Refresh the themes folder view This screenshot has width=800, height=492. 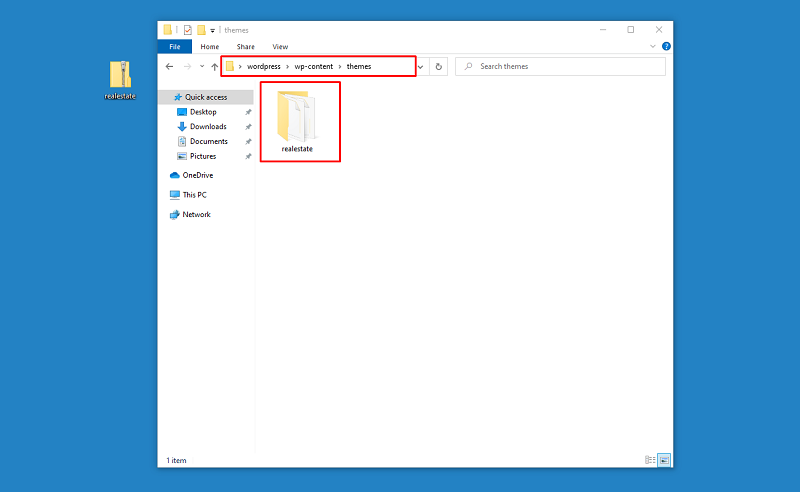click(x=438, y=66)
